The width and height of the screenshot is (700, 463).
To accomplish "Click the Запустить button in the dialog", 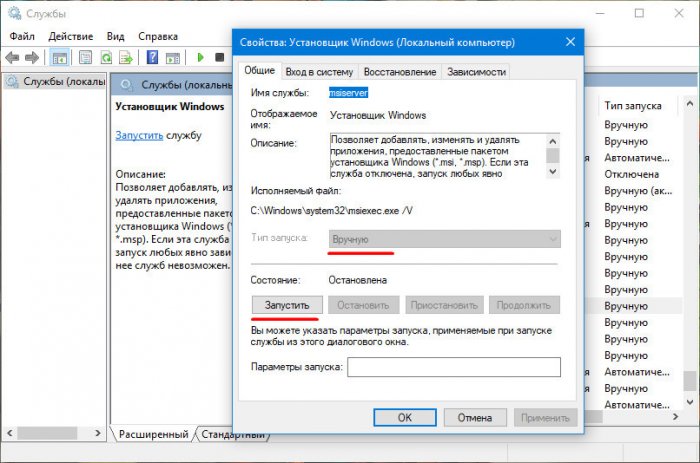I will [x=287, y=305].
